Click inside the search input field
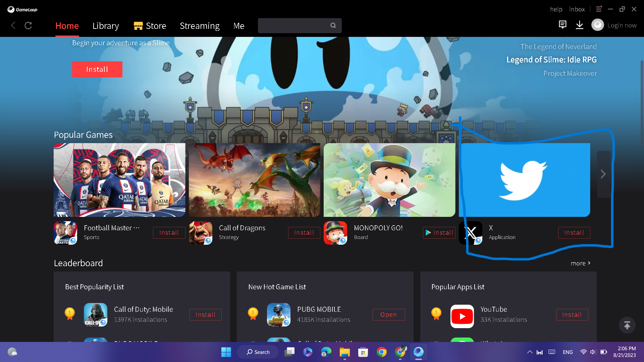The image size is (644, 362). [295, 25]
